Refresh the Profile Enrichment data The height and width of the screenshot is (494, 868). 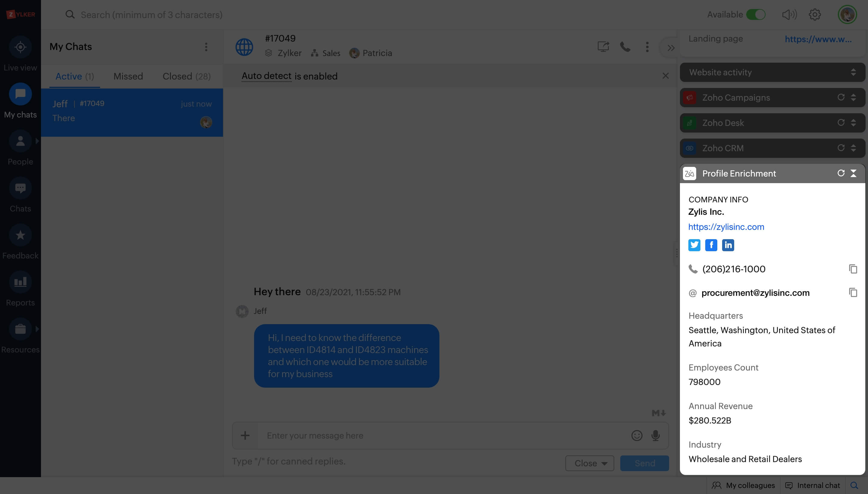841,173
